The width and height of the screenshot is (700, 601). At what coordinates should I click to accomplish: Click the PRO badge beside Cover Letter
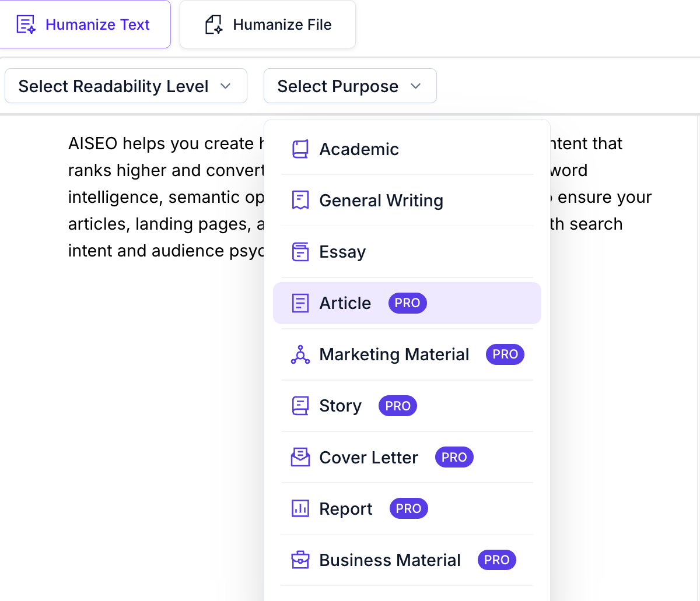(x=454, y=457)
